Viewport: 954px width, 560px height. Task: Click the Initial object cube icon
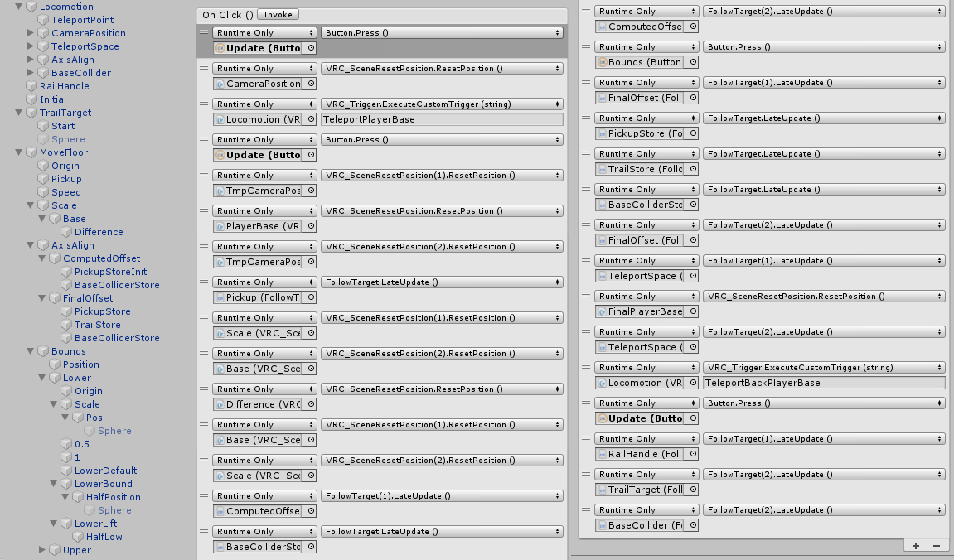(x=31, y=99)
